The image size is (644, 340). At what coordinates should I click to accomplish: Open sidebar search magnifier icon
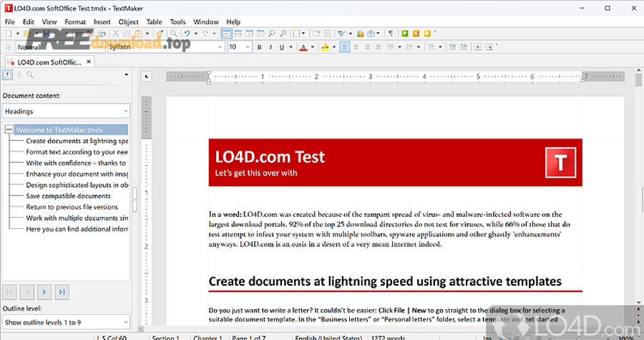click(30, 74)
